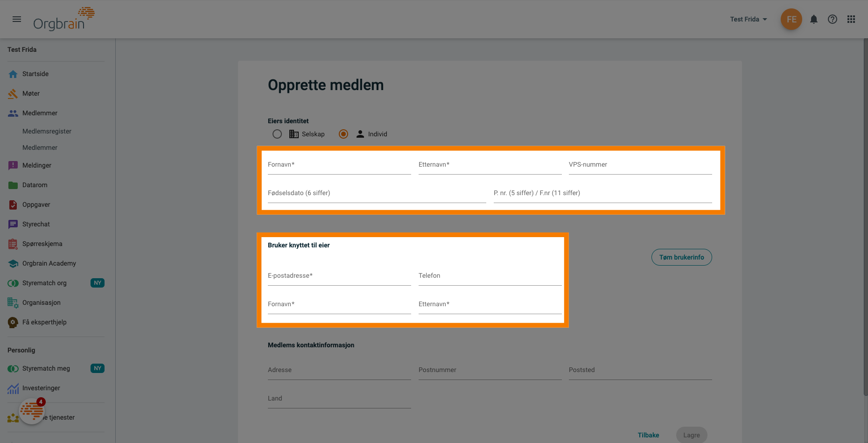The image size is (868, 443).
Task: Focus the Land field
Action: (x=339, y=399)
